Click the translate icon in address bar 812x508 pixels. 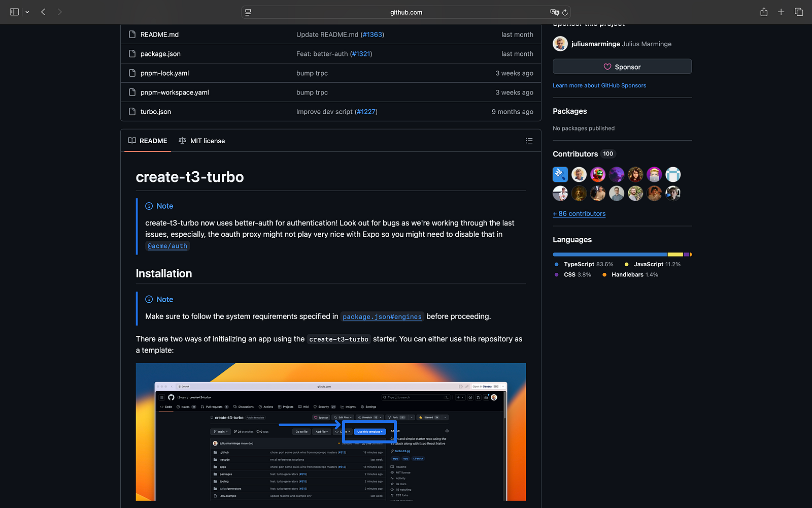pyautogui.click(x=554, y=12)
